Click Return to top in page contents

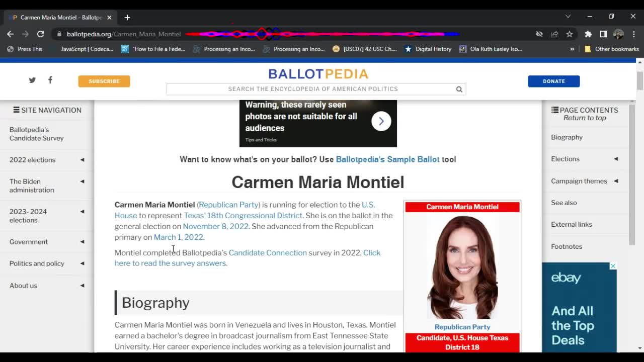585,118
